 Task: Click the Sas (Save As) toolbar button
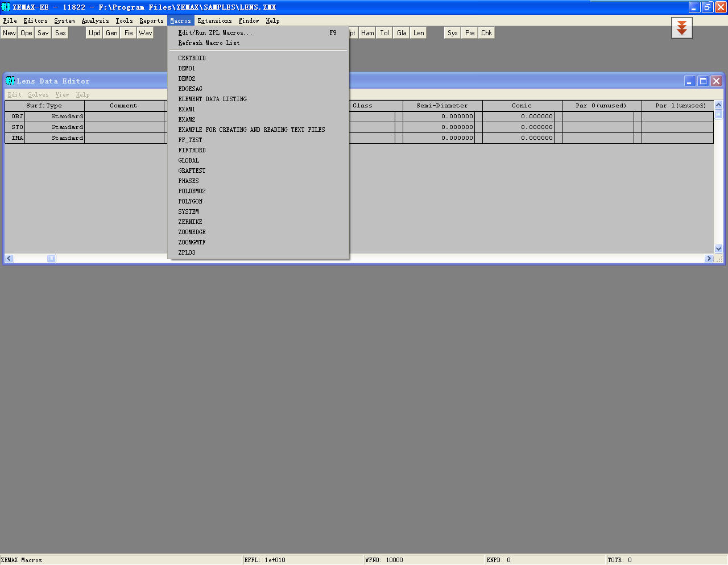(x=60, y=33)
